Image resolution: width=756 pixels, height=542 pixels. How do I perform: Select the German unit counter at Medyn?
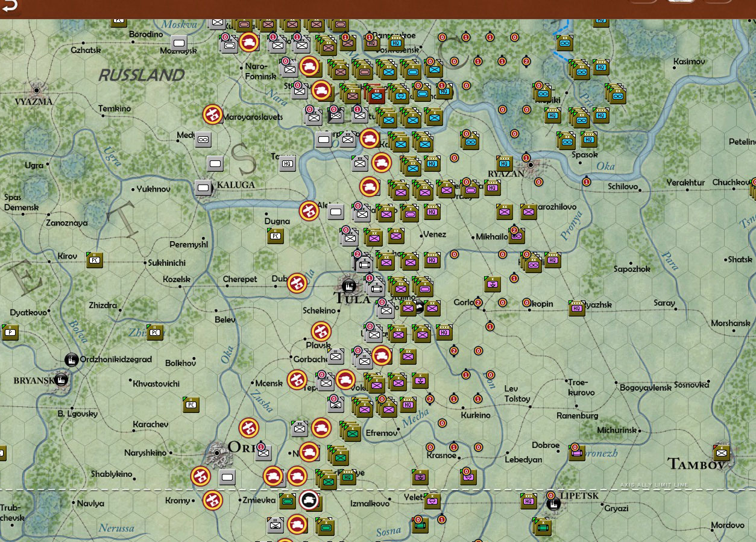click(203, 139)
